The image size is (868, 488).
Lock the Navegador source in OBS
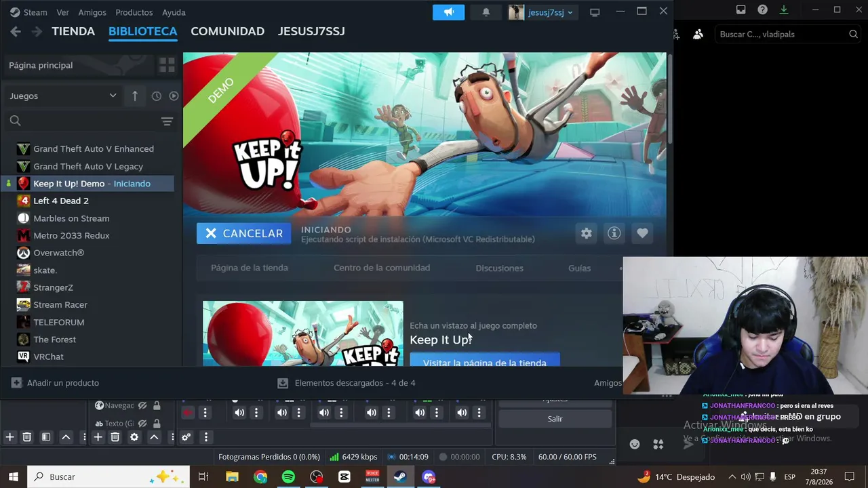157,405
